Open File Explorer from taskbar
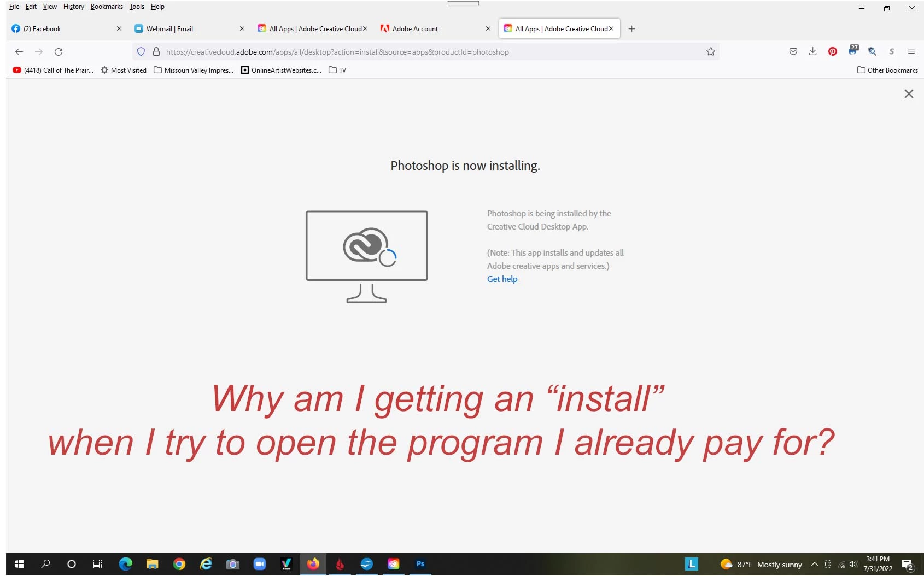 153,564
